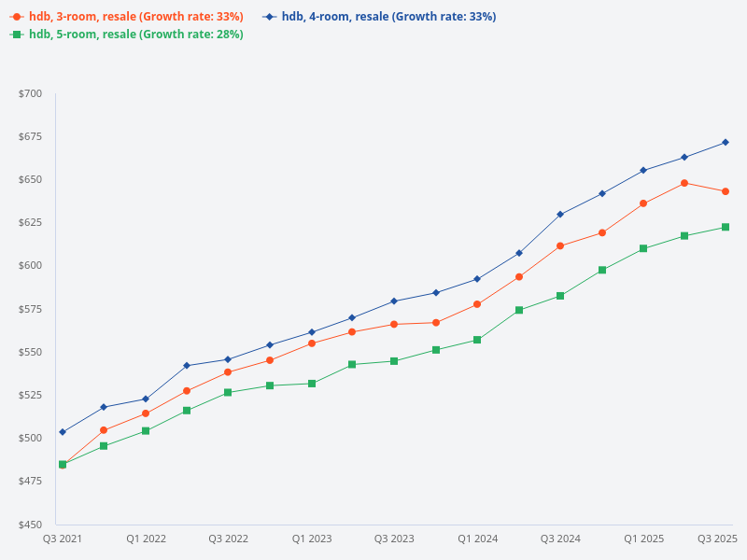This screenshot has height=560, width=747.
Task: Click the green square legend marker
Action: click(15, 34)
